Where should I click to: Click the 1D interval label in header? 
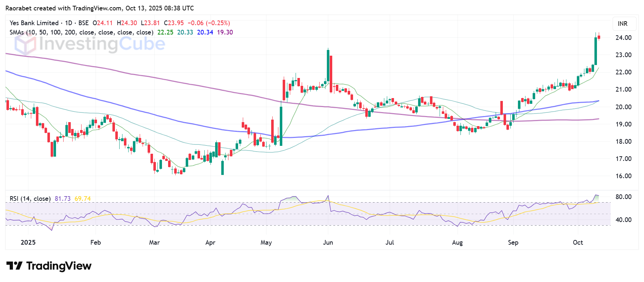[69, 23]
